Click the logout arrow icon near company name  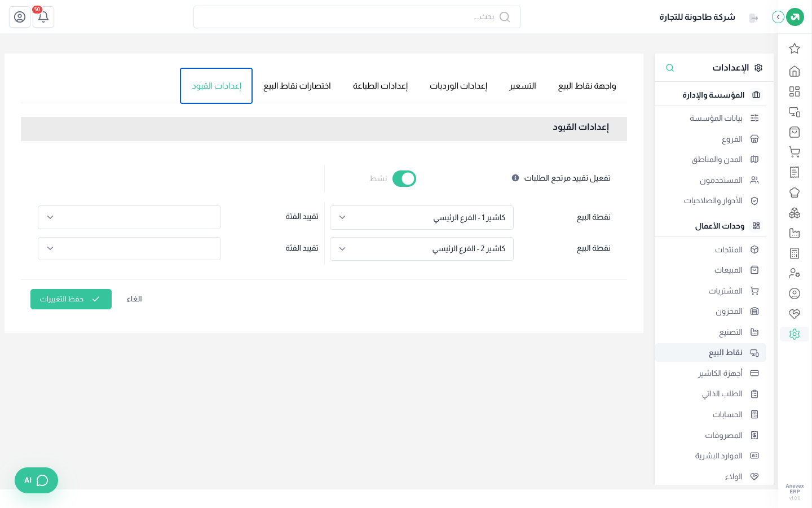[753, 18]
